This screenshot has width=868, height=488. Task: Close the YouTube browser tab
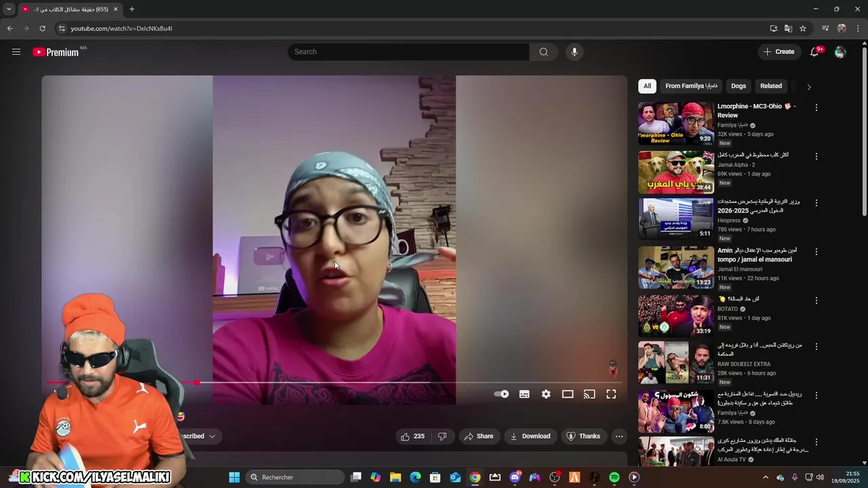point(115,9)
